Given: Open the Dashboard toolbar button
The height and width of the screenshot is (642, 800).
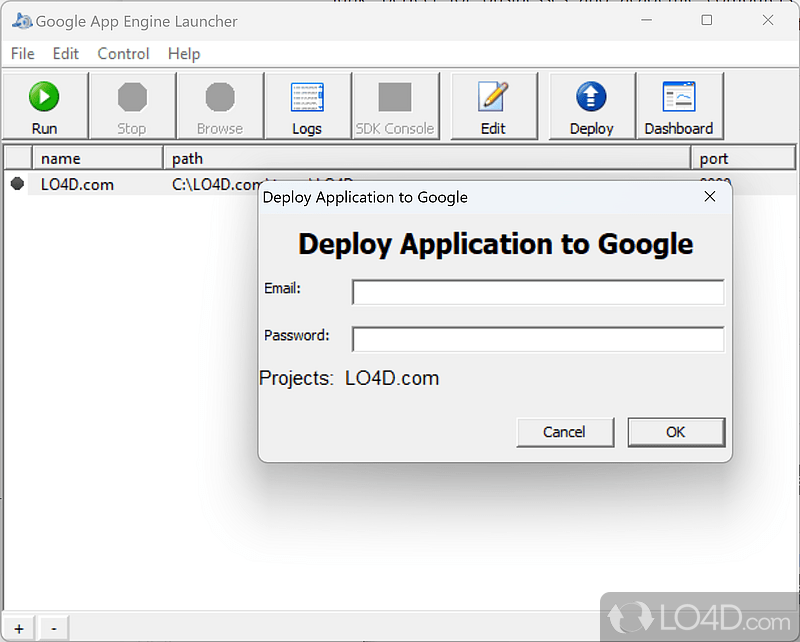Looking at the screenshot, I should [x=679, y=106].
